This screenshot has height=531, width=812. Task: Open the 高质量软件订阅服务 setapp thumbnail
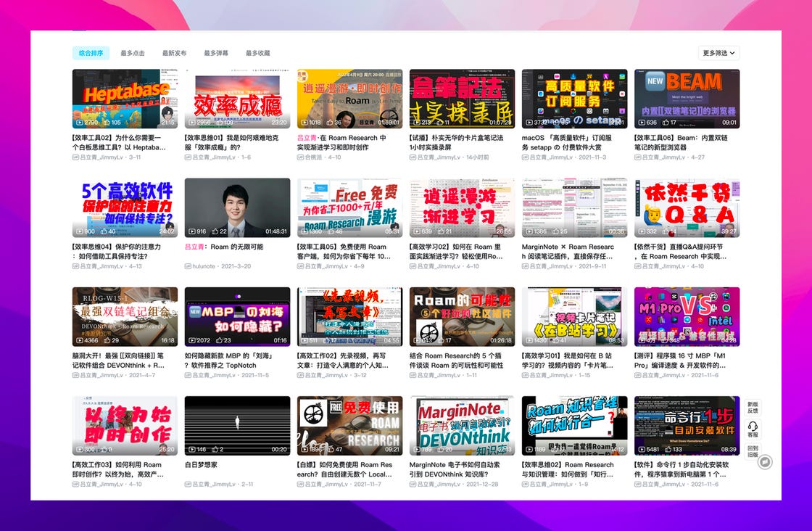[574, 99]
